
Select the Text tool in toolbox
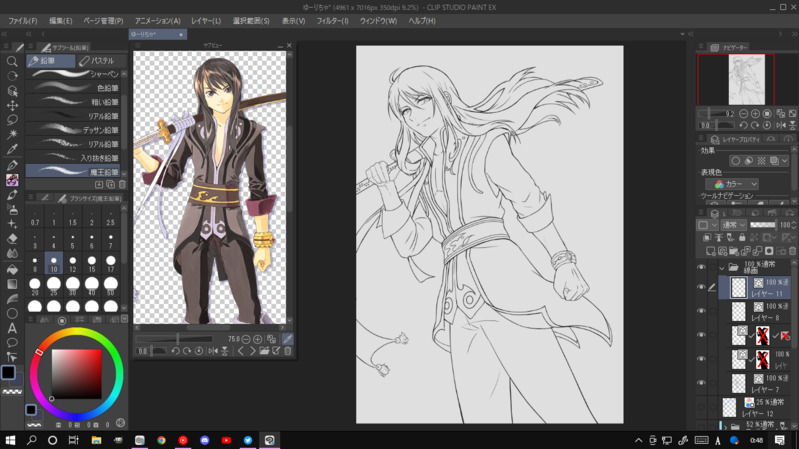point(12,328)
